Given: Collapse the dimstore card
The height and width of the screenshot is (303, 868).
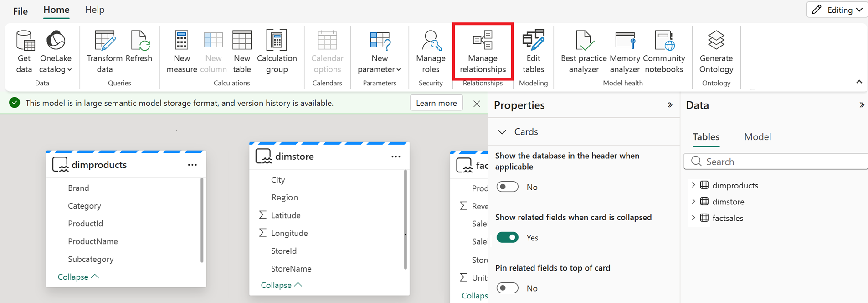Looking at the screenshot, I should (282, 285).
